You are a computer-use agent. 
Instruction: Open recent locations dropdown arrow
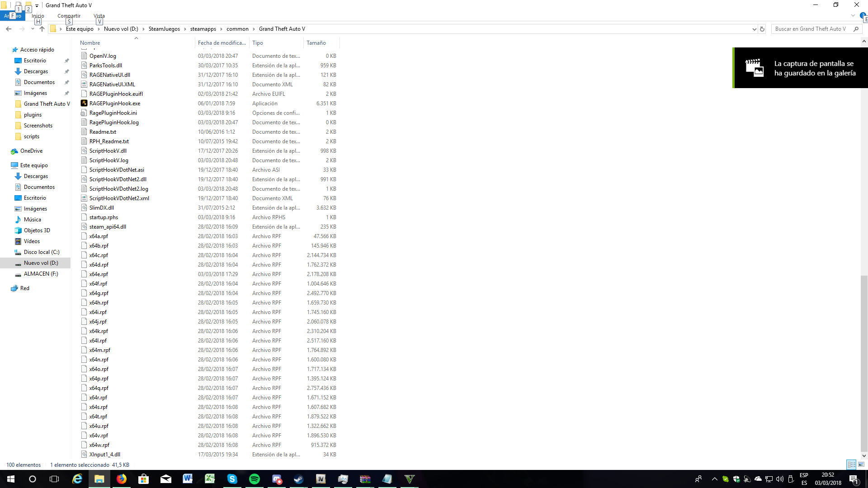33,29
